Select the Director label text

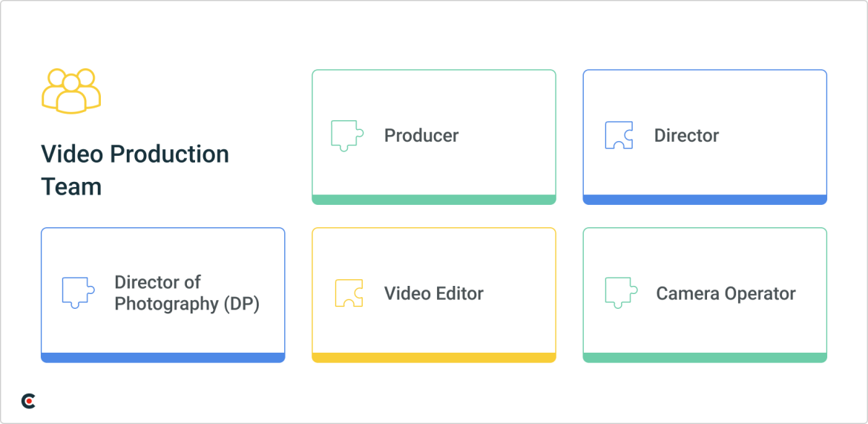[x=686, y=136]
